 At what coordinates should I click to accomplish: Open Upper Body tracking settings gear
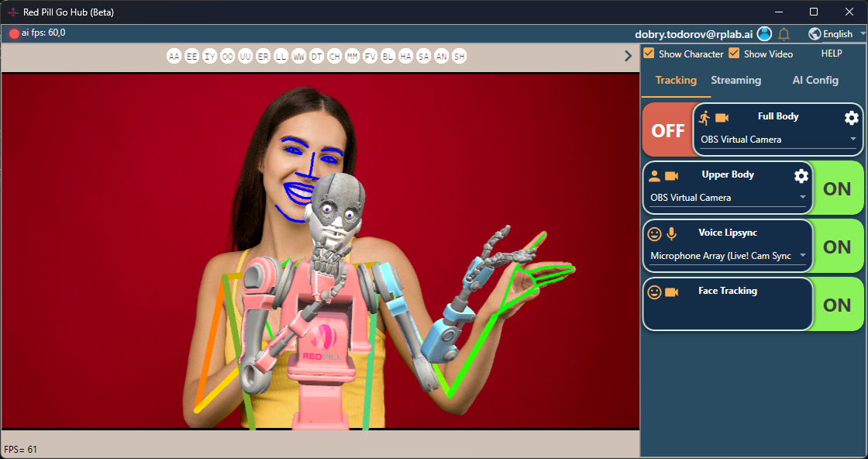click(x=801, y=176)
